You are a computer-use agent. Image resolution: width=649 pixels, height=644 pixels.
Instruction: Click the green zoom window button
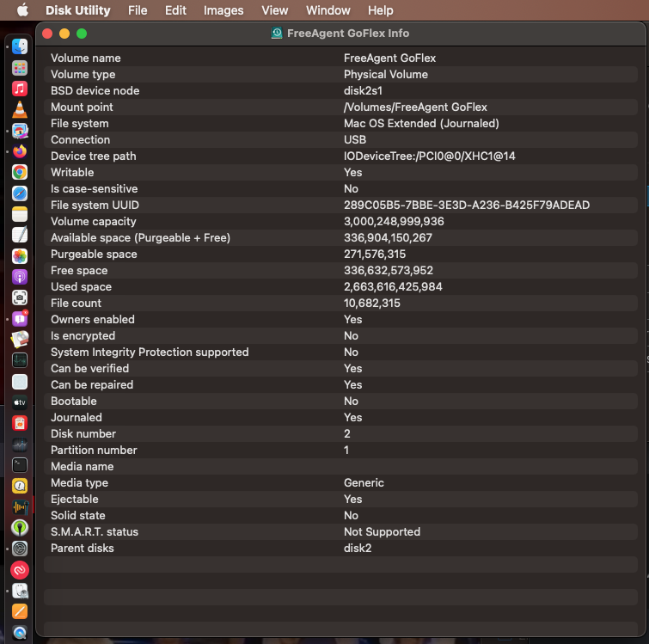82,34
